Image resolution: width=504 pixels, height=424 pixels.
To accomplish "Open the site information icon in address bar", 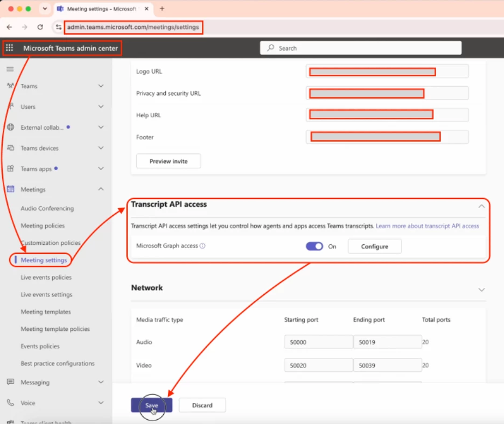I will 59,27.
